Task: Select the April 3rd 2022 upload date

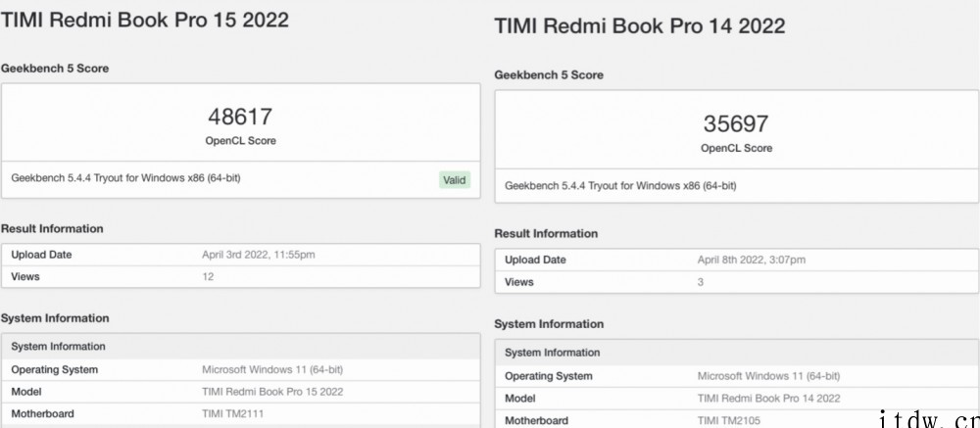Action: (x=259, y=255)
